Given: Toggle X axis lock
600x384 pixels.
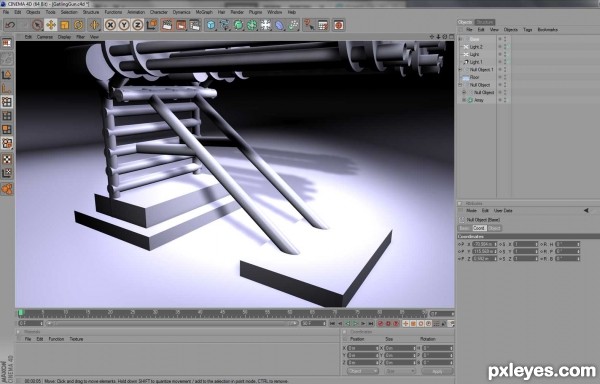Looking at the screenshot, I should pyautogui.click(x=110, y=25).
